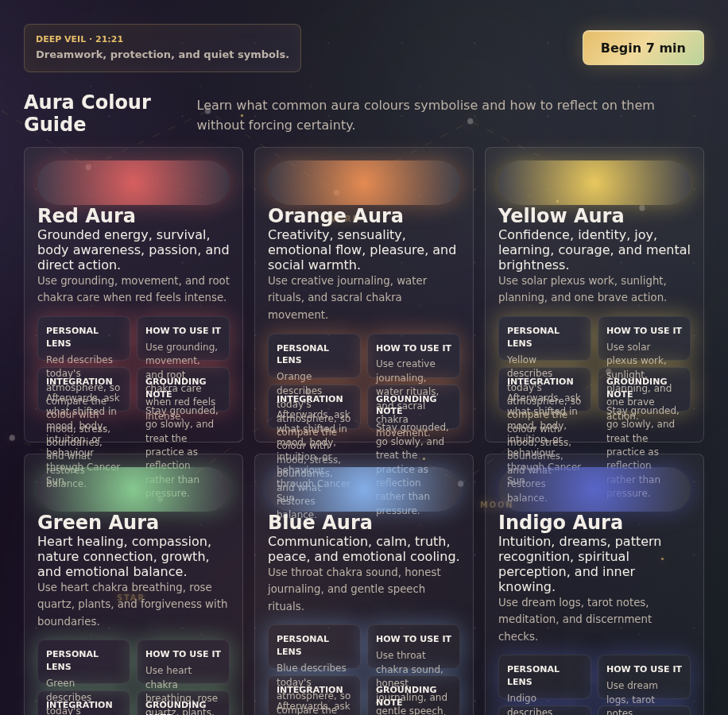Open the Green Aura card heading
Viewport: 728px width, 715px height.
(98, 523)
